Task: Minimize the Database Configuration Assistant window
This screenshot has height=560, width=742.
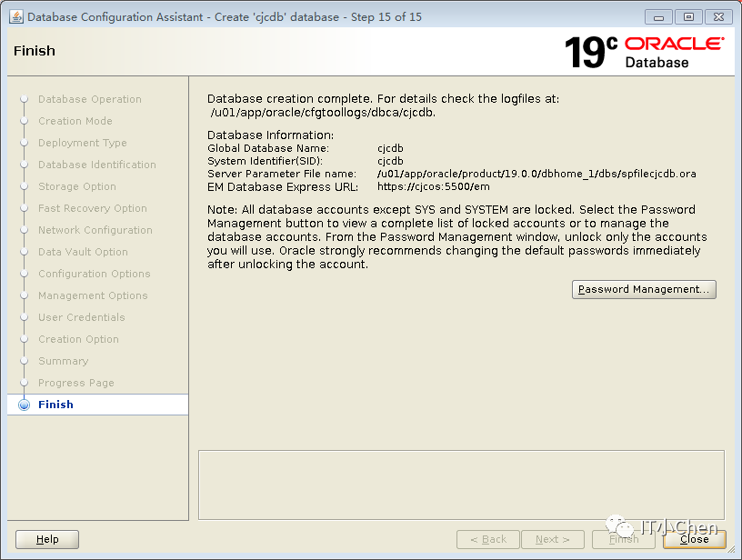Action: pyautogui.click(x=658, y=17)
